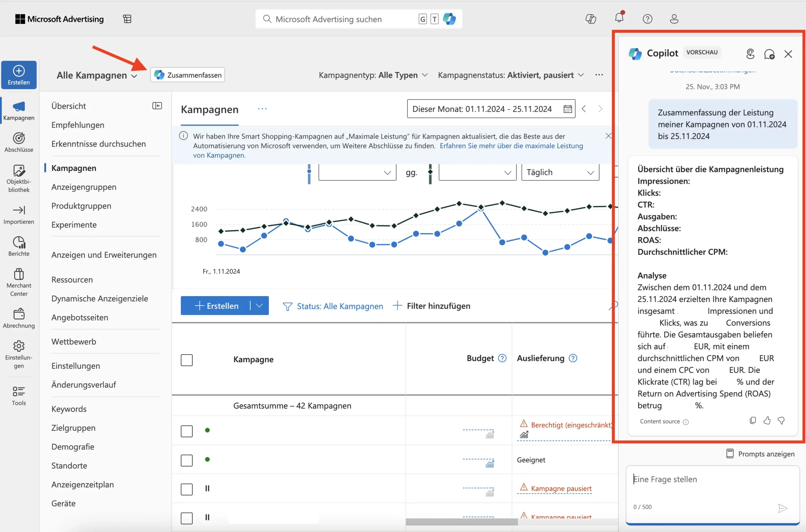806x532 pixels.
Task: Click Filter hinzufügen
Action: pyautogui.click(x=431, y=306)
